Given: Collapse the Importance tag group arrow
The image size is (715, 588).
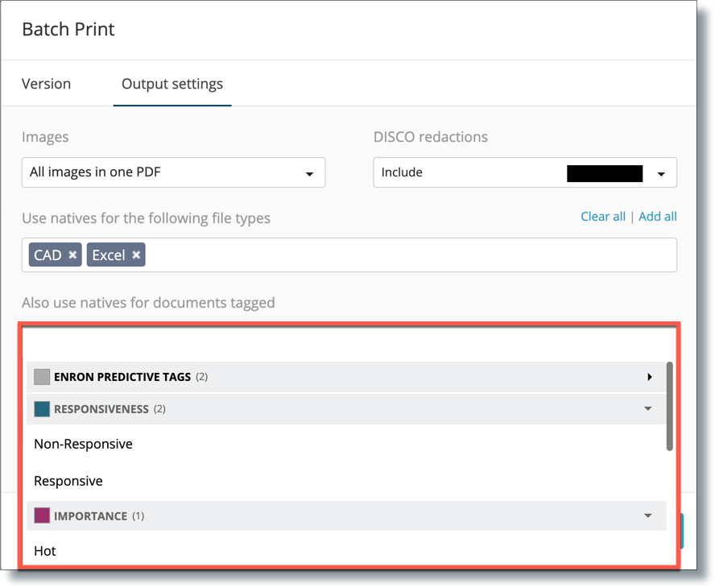Looking at the screenshot, I should click(648, 516).
